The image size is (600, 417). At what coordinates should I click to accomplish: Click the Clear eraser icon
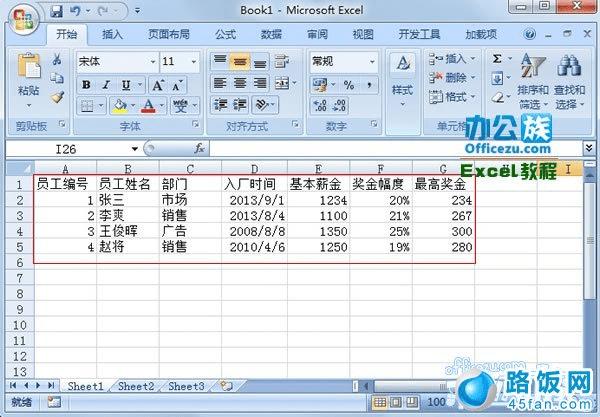[x=497, y=98]
